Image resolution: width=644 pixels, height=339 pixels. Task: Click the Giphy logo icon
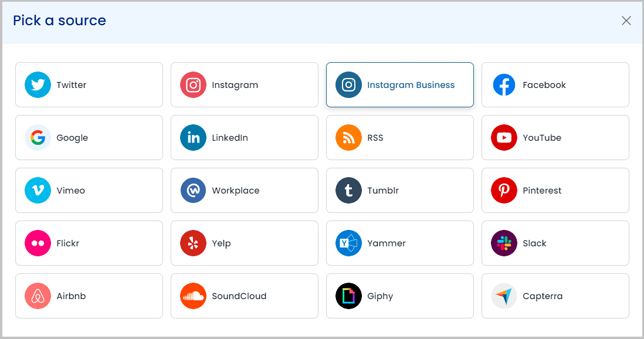click(349, 296)
